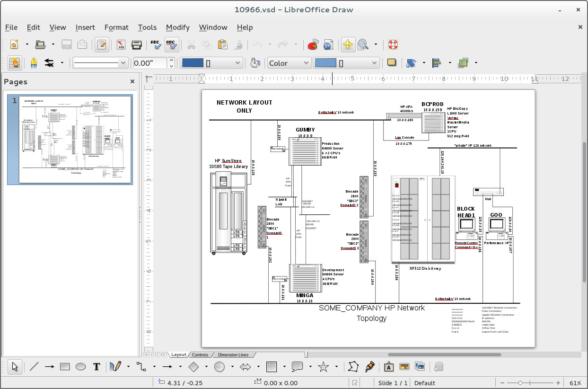Select the Text tool in the drawing toolbar
Screen dimensions: 588x389
97,366
